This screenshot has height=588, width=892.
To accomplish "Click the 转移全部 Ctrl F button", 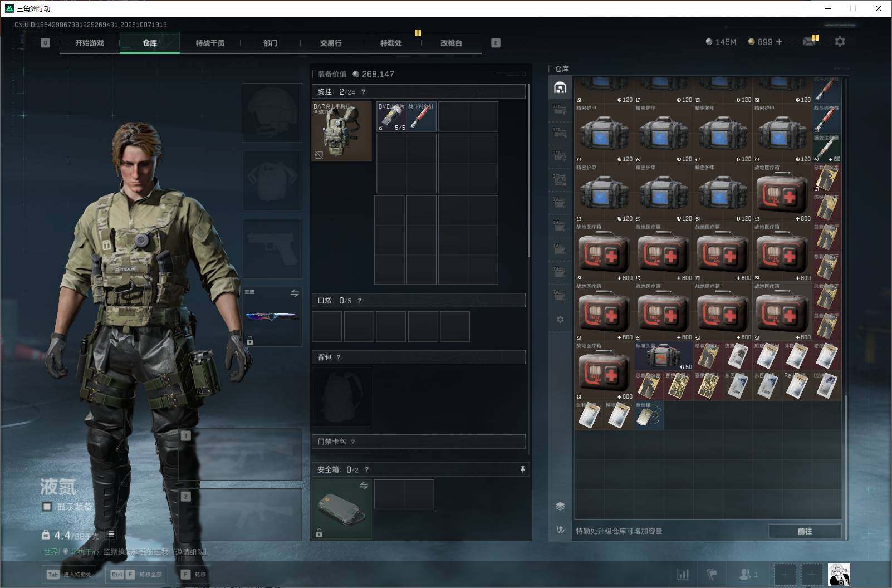I will click(x=136, y=574).
